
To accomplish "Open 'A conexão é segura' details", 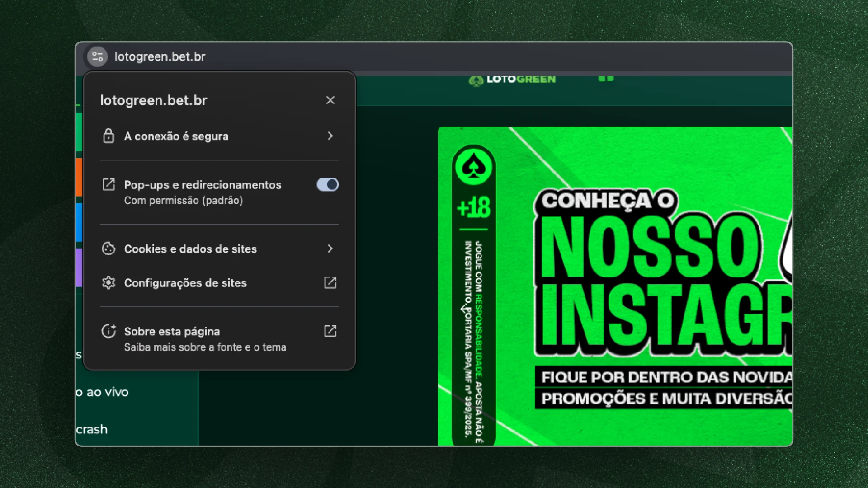I will pyautogui.click(x=219, y=136).
